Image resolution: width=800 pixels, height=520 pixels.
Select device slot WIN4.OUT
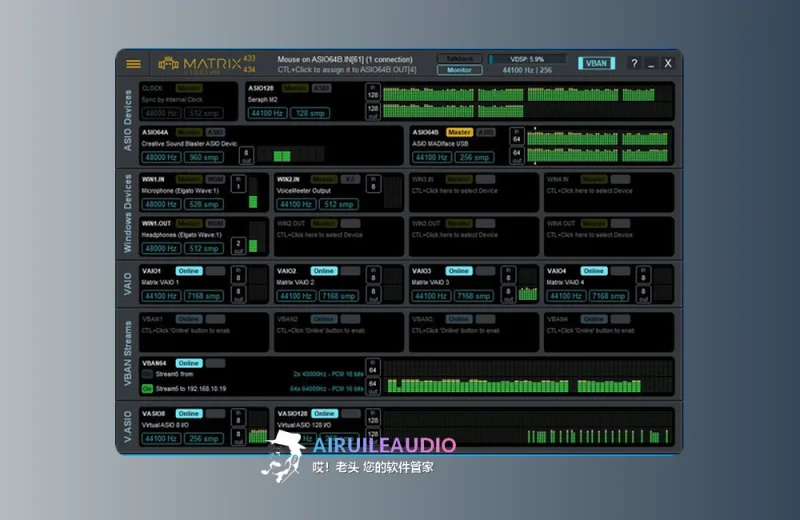[609, 236]
